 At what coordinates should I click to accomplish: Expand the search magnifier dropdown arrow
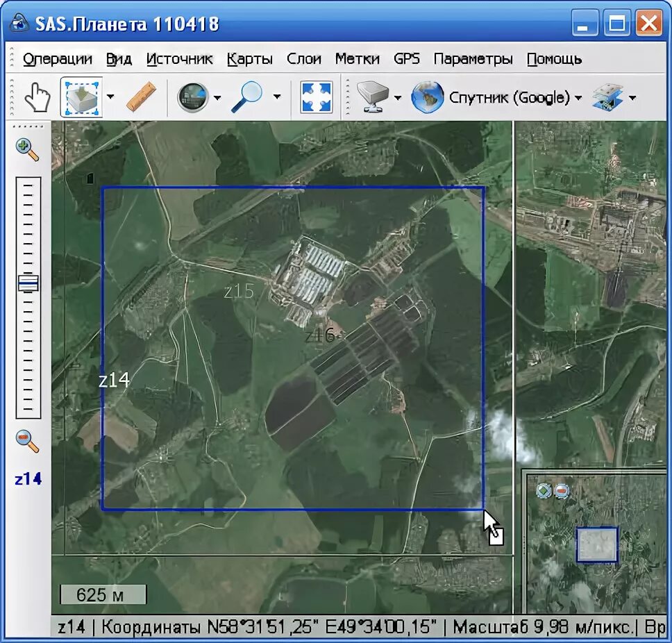click(x=277, y=97)
